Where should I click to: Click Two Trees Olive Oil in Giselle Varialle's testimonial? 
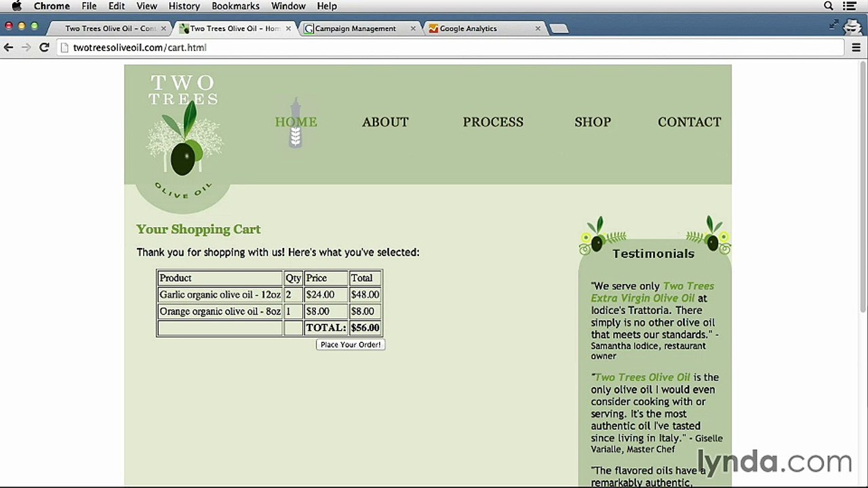point(642,378)
